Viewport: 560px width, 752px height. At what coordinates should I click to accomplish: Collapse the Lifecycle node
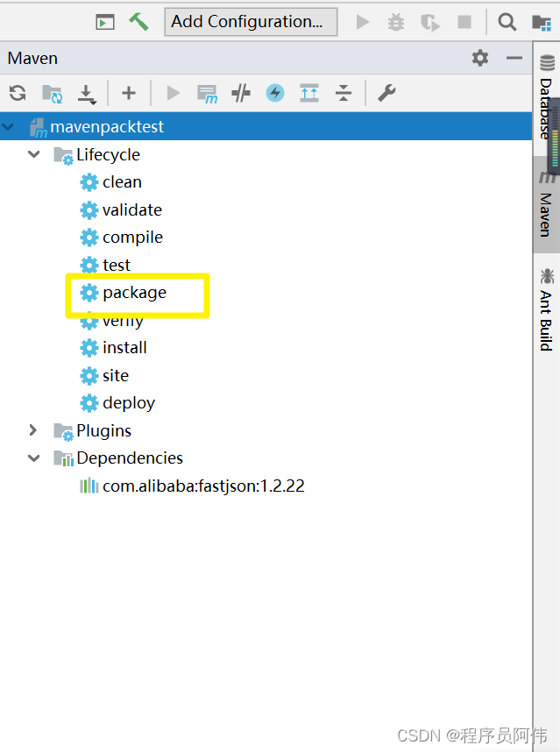coord(33,154)
